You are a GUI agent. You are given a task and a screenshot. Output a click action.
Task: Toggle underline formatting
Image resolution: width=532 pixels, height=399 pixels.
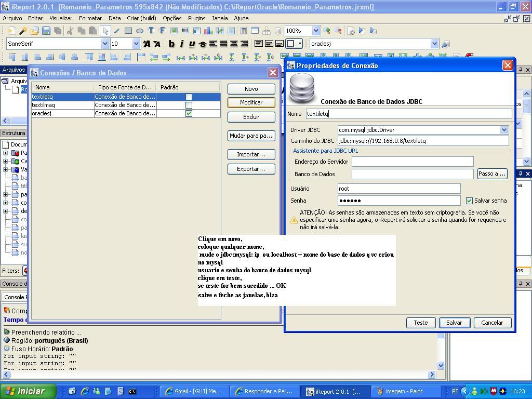[x=192, y=44]
